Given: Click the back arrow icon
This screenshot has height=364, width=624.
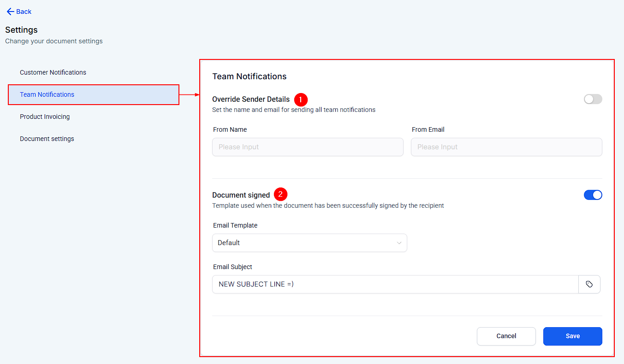Looking at the screenshot, I should click(10, 12).
